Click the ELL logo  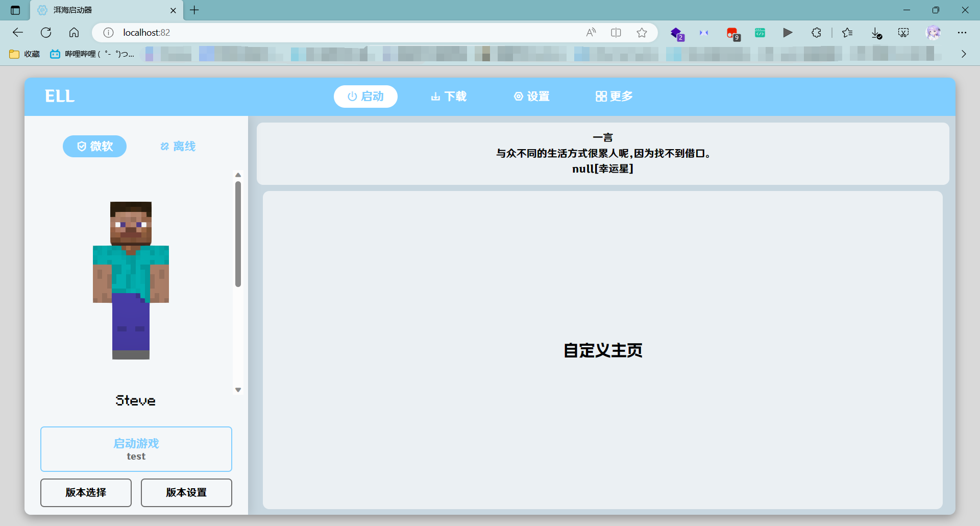pos(60,96)
